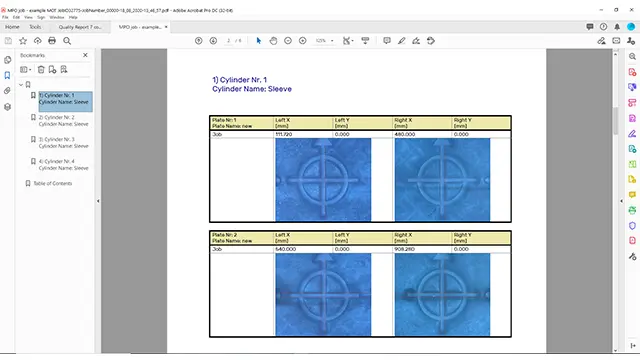Click the find current bookmark icon
The height and width of the screenshot is (360, 640).
pos(64,70)
